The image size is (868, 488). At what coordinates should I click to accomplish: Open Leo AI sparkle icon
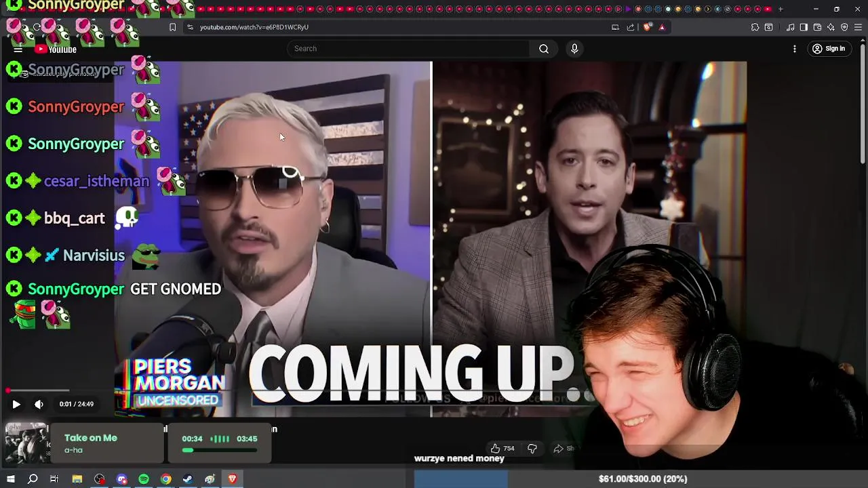831,27
